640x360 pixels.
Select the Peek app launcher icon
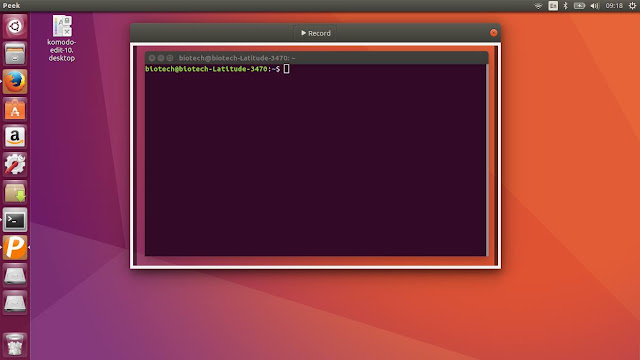point(15,248)
